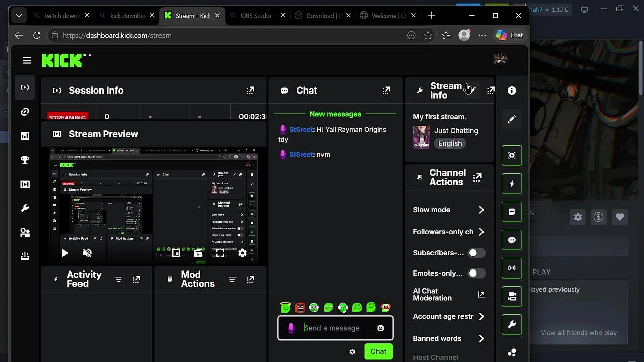Image resolution: width=644 pixels, height=362 pixels.
Task: Open AI Chat Moderation external link
Action: tap(481, 295)
